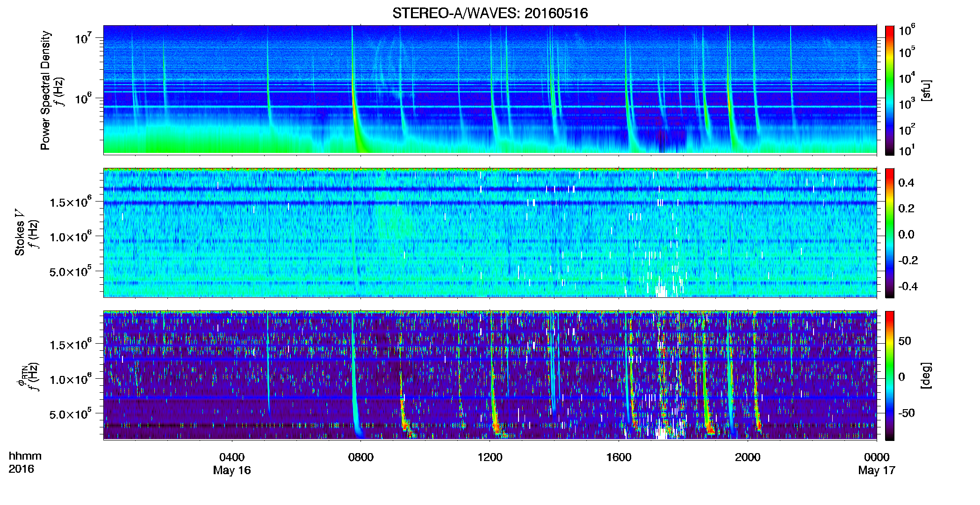Click the 0.2 label on the Stokes V color bar
The width and height of the screenshot is (980, 505).
[x=906, y=209]
